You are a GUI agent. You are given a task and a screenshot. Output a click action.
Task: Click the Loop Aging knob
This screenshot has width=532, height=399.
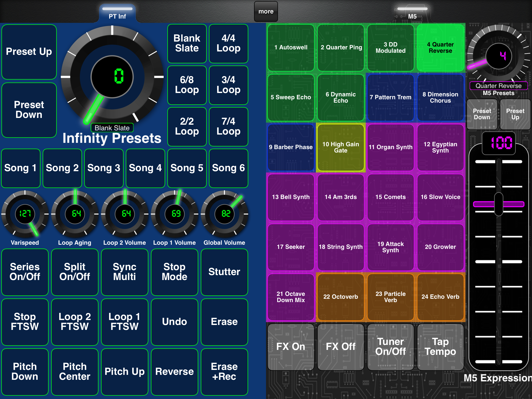pos(75,214)
